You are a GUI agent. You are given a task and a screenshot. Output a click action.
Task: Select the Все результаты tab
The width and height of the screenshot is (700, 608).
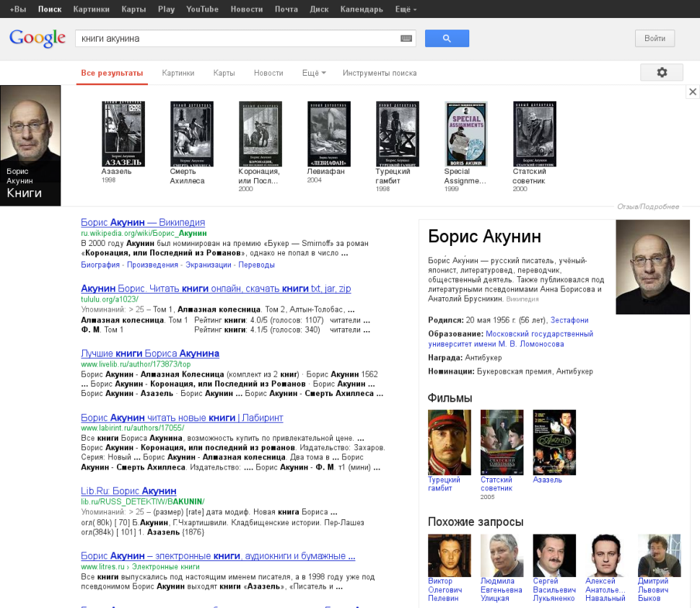(x=112, y=73)
